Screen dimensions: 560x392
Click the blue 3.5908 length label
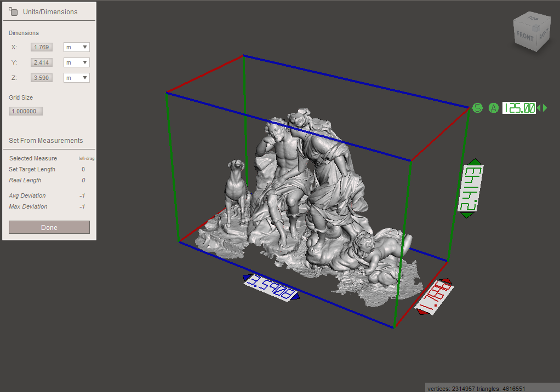click(x=271, y=287)
